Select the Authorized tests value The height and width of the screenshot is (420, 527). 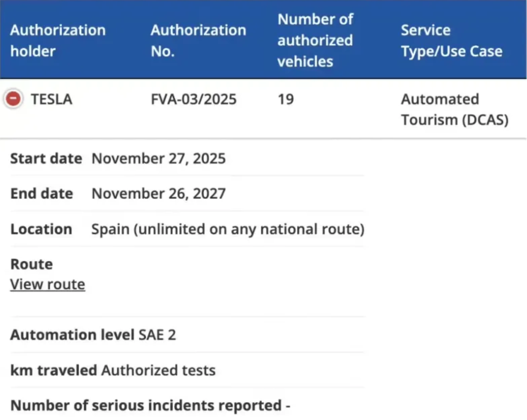[158, 370]
